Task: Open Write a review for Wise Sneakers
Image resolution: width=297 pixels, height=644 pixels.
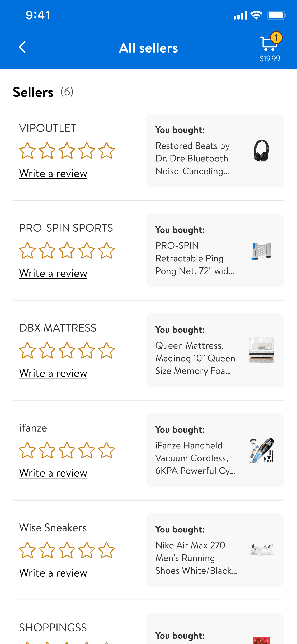Action: pyautogui.click(x=53, y=573)
